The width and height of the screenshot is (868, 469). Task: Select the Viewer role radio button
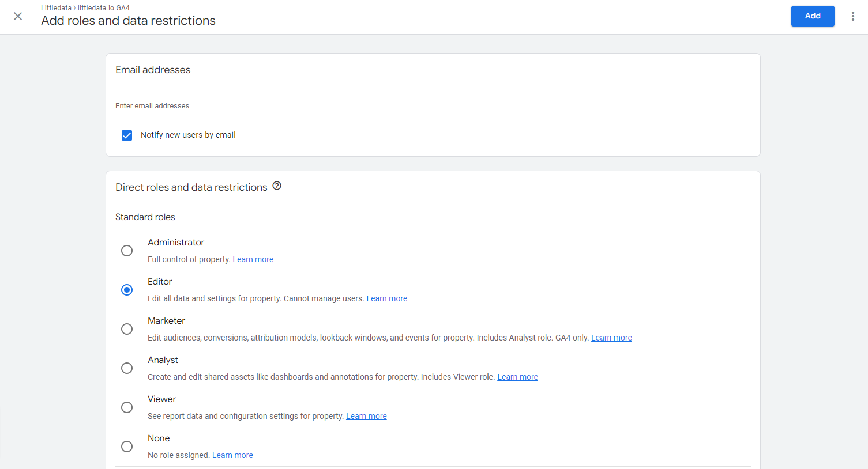[x=127, y=407]
